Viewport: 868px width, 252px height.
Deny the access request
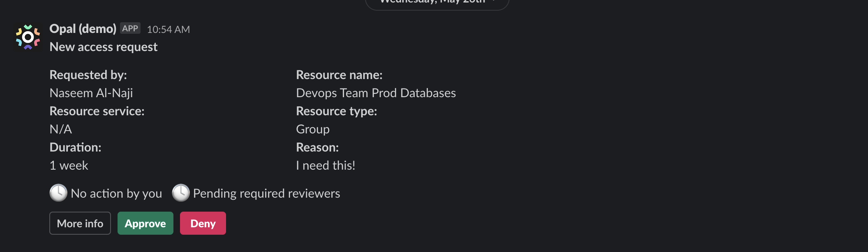(x=203, y=223)
